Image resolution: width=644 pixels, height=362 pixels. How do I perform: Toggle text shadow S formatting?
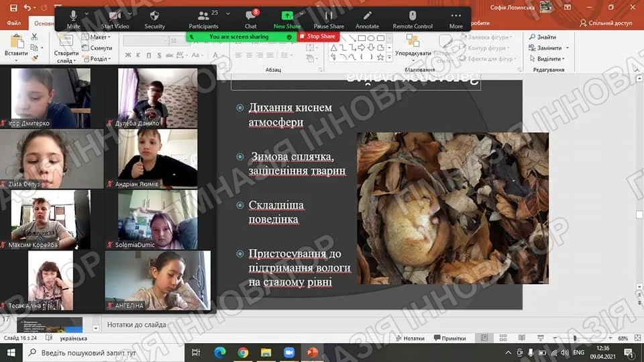pos(159,54)
